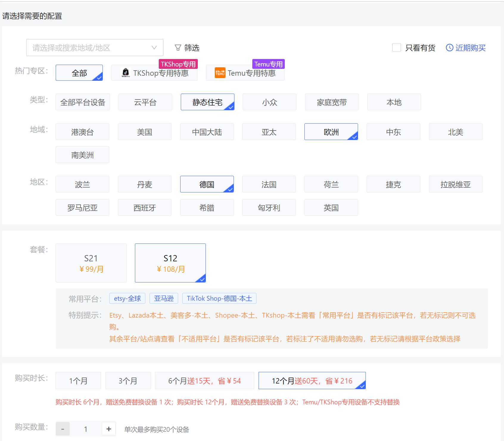Open the region search dropdown
The width and height of the screenshot is (504, 441).
click(89, 48)
